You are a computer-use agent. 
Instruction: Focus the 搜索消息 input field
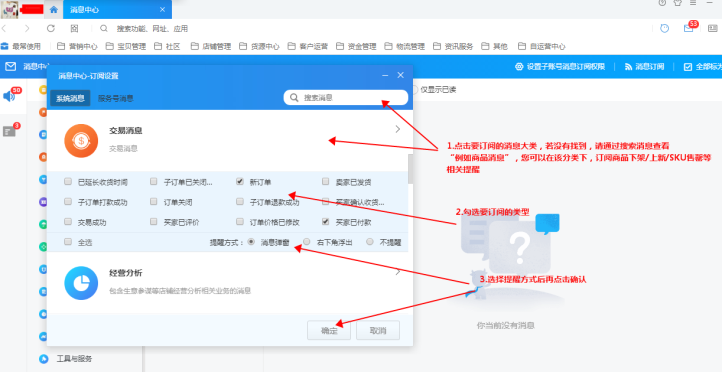tap(346, 98)
